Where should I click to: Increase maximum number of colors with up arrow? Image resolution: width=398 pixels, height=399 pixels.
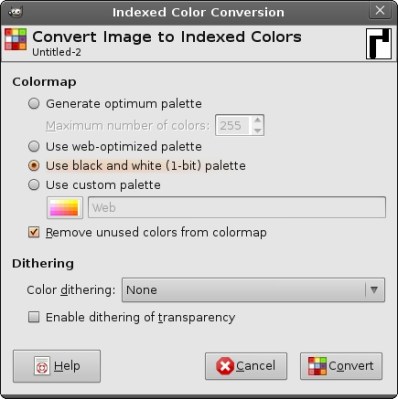[257, 120]
